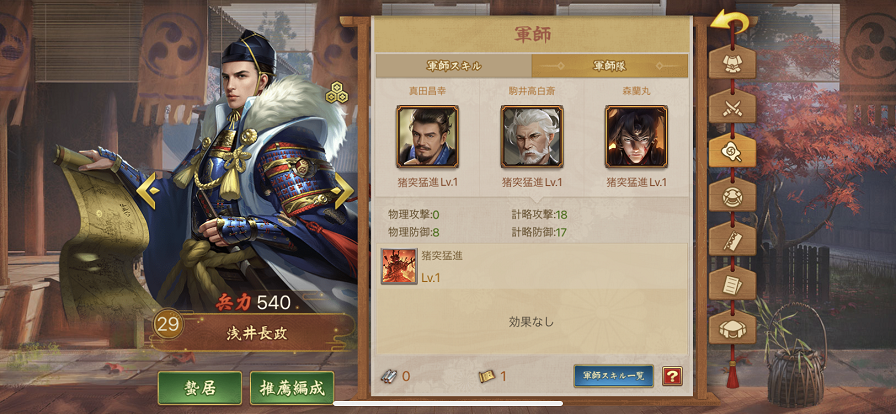Open the scroll brush sidebar icon

pos(732,239)
